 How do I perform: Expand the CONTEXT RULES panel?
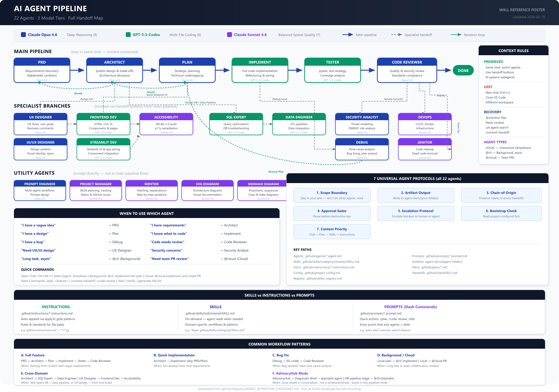513,50
